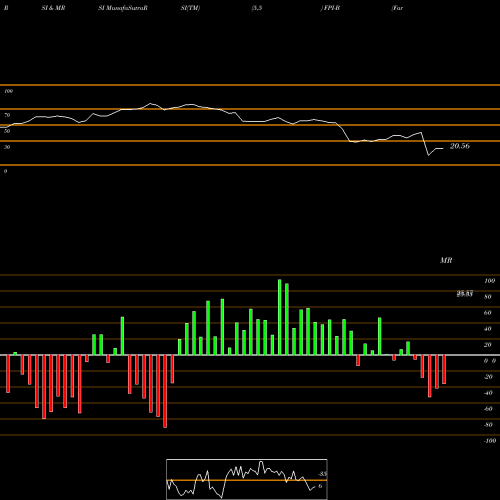Click the 'FPI-B' ticker symbol in header
This screenshot has height=500, width=500.
(x=332, y=8)
